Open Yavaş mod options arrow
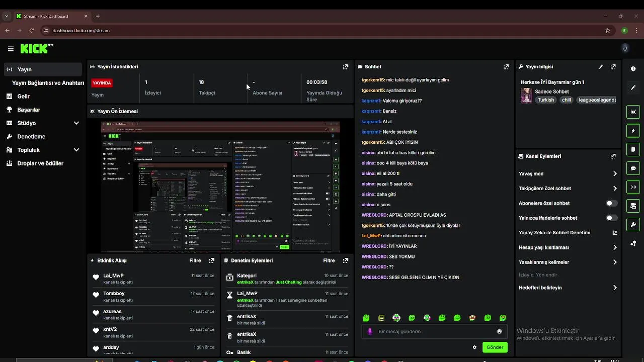Viewport: 644px width, 362px height. (x=615, y=174)
